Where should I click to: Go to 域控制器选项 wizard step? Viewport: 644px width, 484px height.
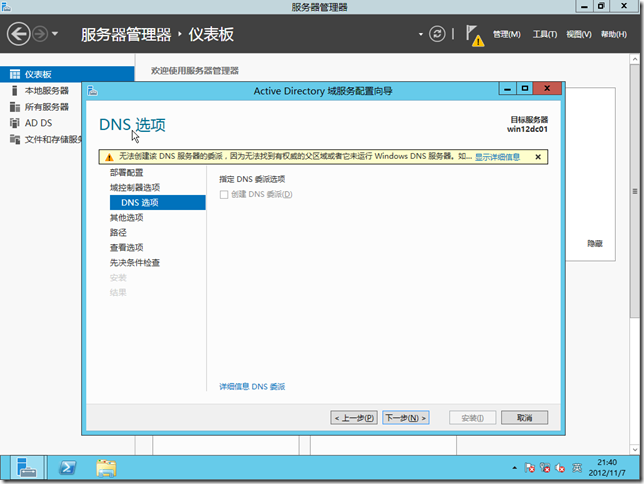tap(135, 187)
